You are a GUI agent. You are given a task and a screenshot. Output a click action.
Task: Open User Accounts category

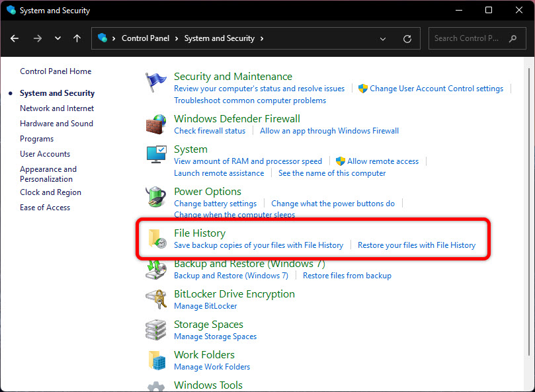(x=45, y=154)
